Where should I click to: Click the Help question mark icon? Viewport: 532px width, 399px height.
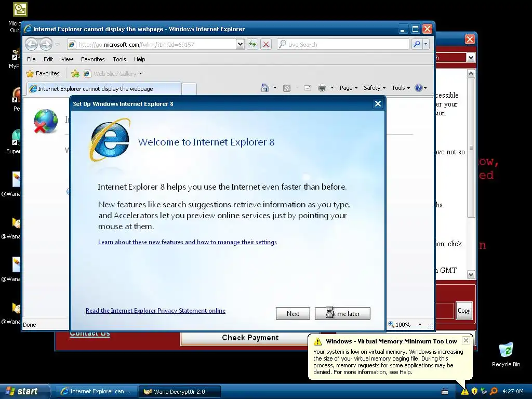419,88
